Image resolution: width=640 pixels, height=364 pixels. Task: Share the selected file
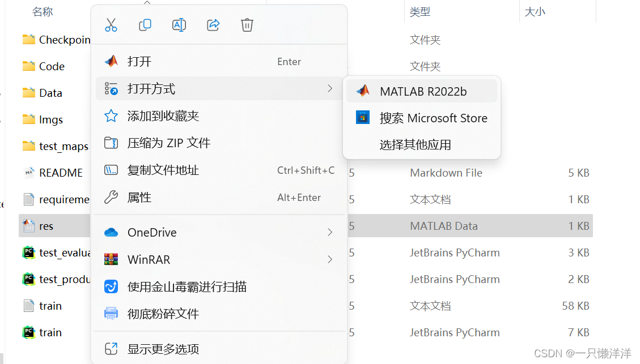213,25
